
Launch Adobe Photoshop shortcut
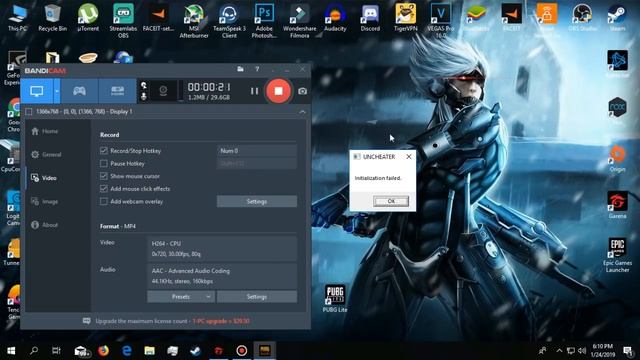pyautogui.click(x=264, y=21)
